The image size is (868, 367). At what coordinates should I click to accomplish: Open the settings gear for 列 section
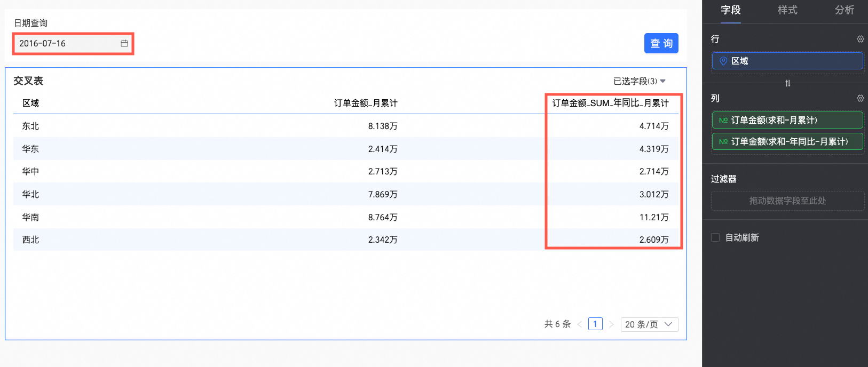tap(860, 98)
